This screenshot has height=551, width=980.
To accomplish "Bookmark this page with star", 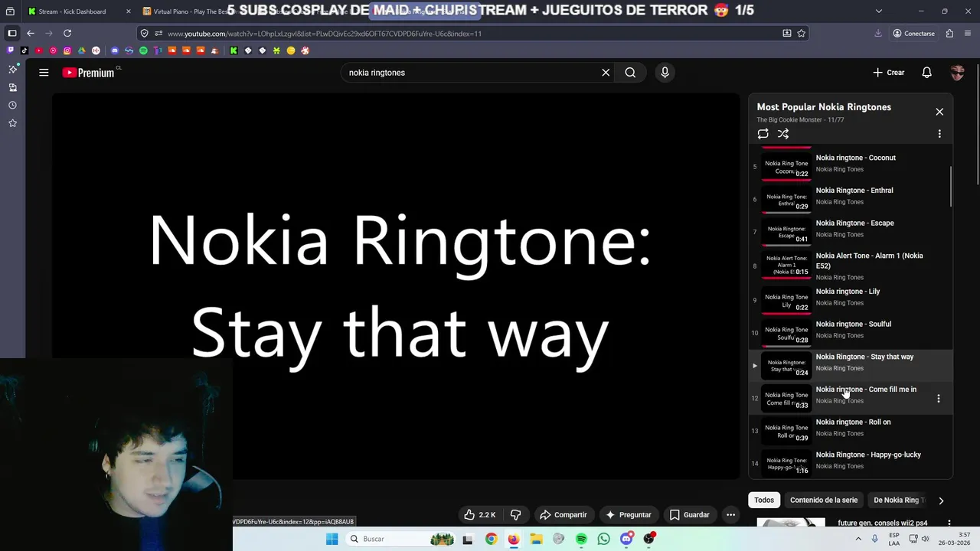I will coord(801,34).
